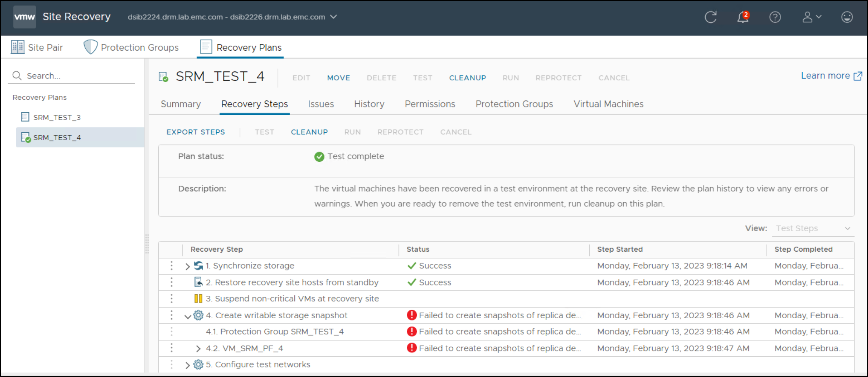
Task: Expand the 4.2 VM_SRM_PF_4 step
Action: tap(198, 349)
